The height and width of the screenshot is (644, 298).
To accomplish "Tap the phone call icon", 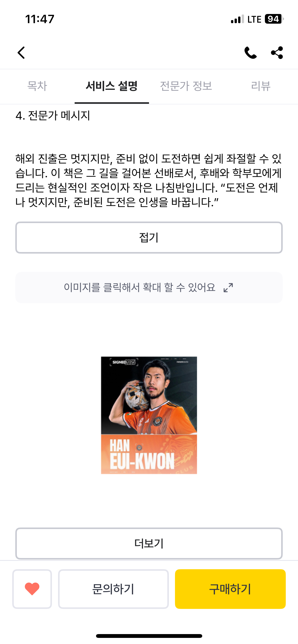I will [x=250, y=53].
